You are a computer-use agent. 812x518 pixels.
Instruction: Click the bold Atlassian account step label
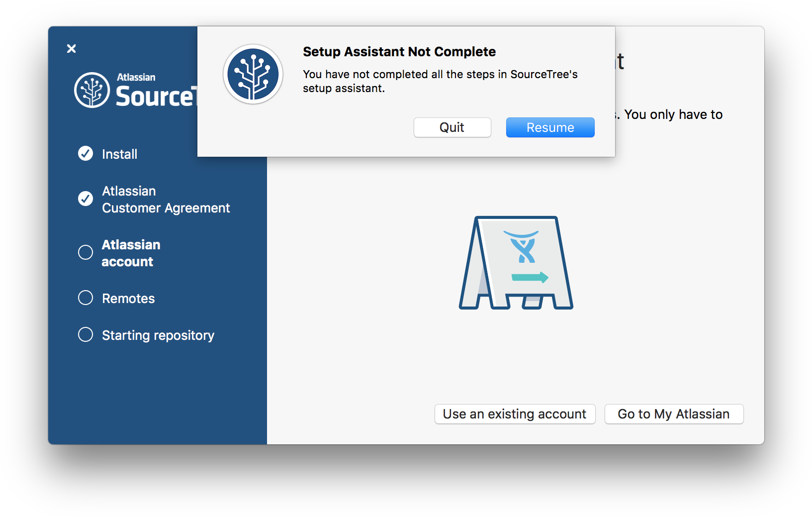[131, 253]
